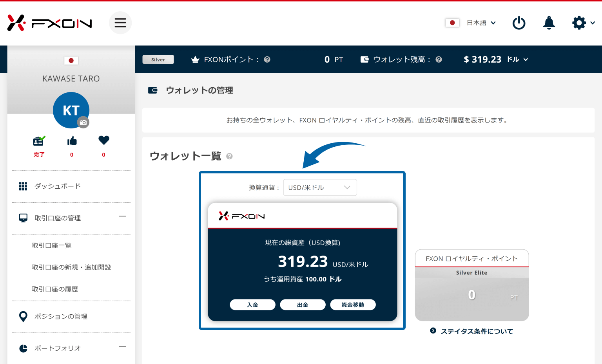Image resolution: width=602 pixels, height=364 pixels.
Task: Click the camera icon on the avatar
Action: click(83, 123)
